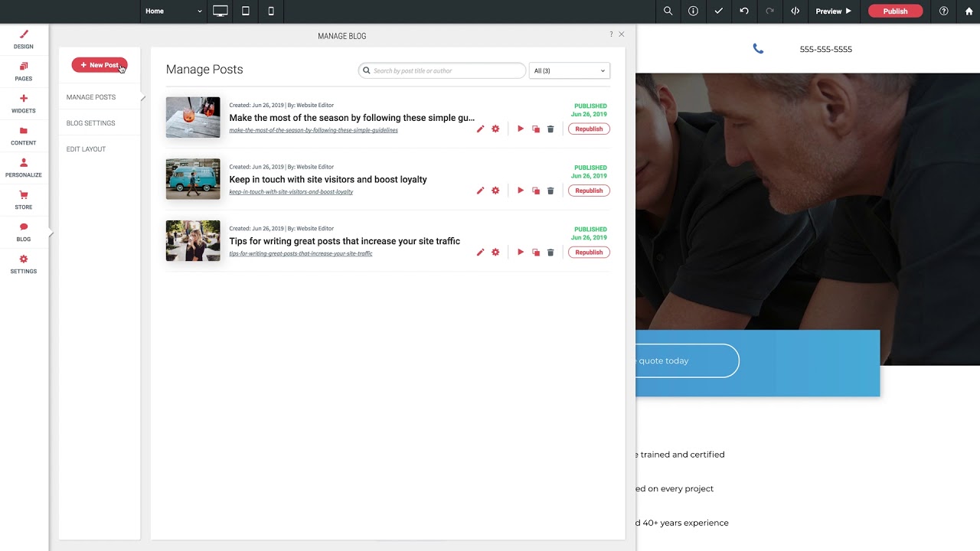
Task: Click the checkmark icon in top bar
Action: tap(718, 11)
